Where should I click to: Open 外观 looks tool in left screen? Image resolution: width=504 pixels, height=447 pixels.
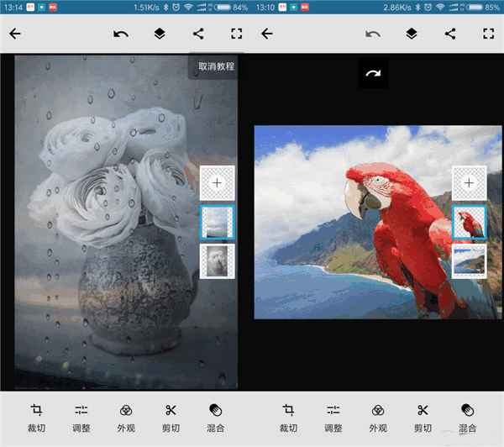click(x=126, y=418)
